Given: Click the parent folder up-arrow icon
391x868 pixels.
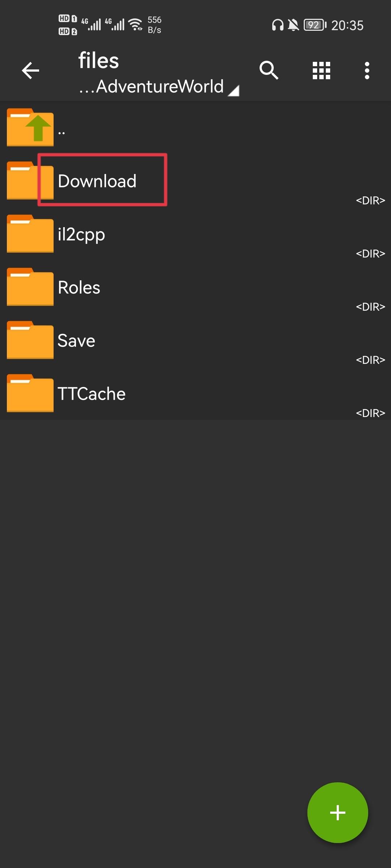Looking at the screenshot, I should (x=30, y=127).
